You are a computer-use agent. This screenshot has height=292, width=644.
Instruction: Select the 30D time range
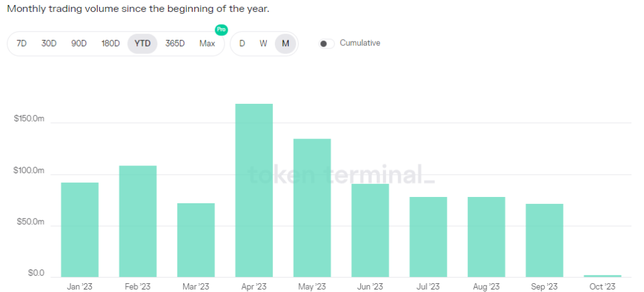[x=49, y=43]
